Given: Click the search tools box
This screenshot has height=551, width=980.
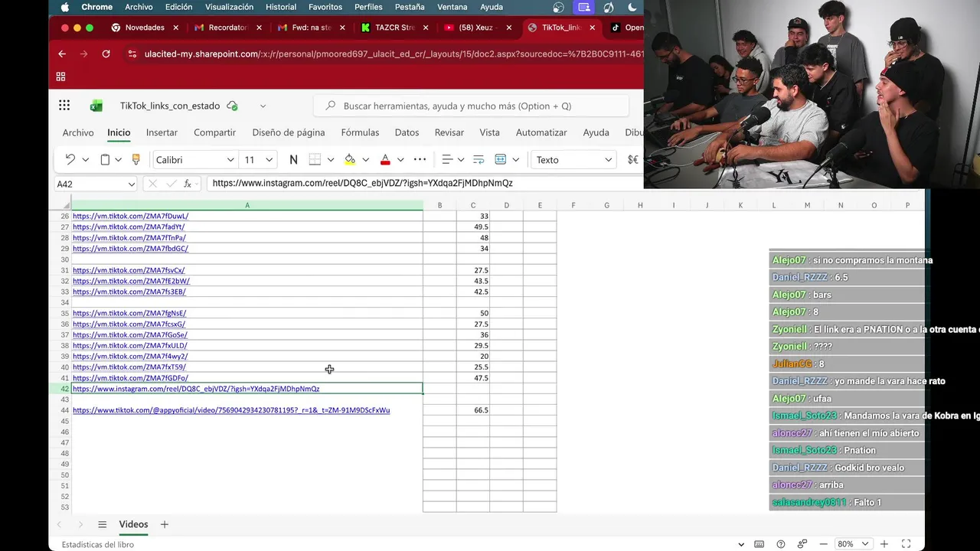Looking at the screenshot, I should coord(471,106).
